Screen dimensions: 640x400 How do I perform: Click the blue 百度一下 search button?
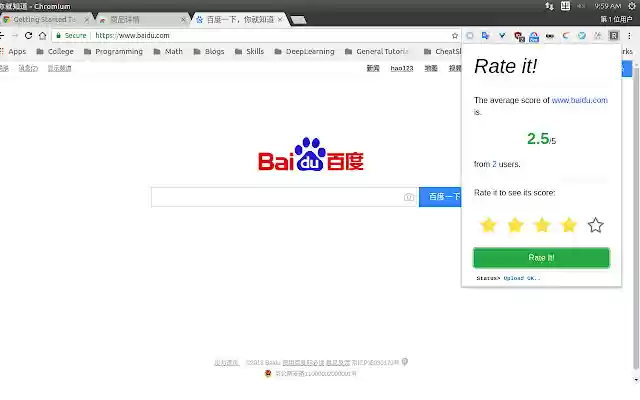[440, 197]
